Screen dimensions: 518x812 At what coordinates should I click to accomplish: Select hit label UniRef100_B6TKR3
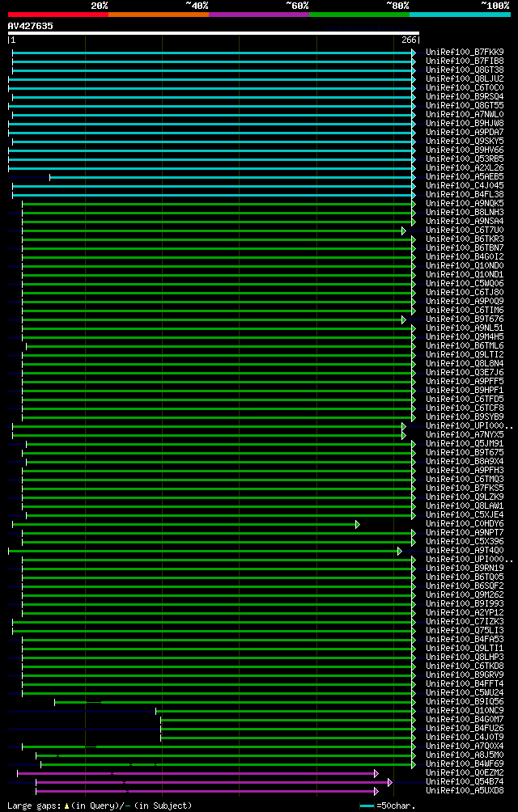click(465, 239)
